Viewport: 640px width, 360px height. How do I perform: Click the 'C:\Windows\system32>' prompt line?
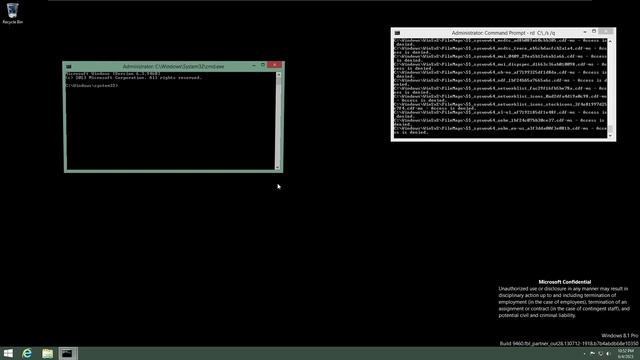pos(92,86)
